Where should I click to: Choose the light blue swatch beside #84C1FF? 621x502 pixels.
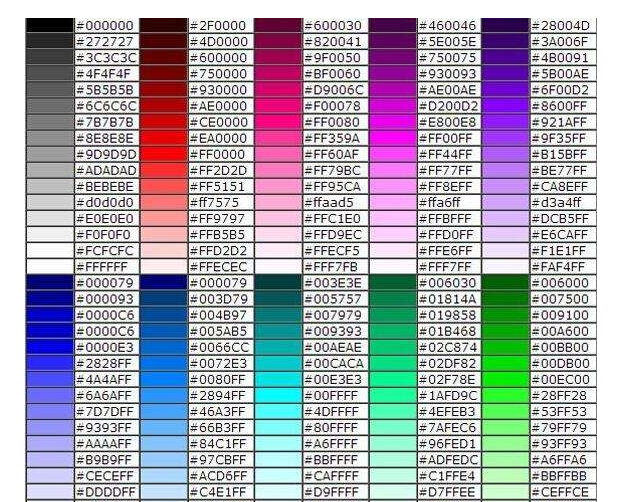coord(163,443)
